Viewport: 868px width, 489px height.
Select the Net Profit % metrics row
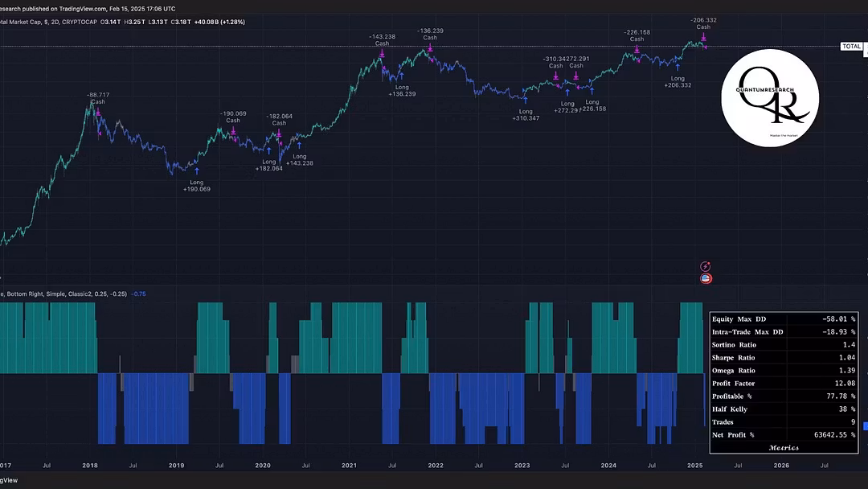pyautogui.click(x=783, y=435)
